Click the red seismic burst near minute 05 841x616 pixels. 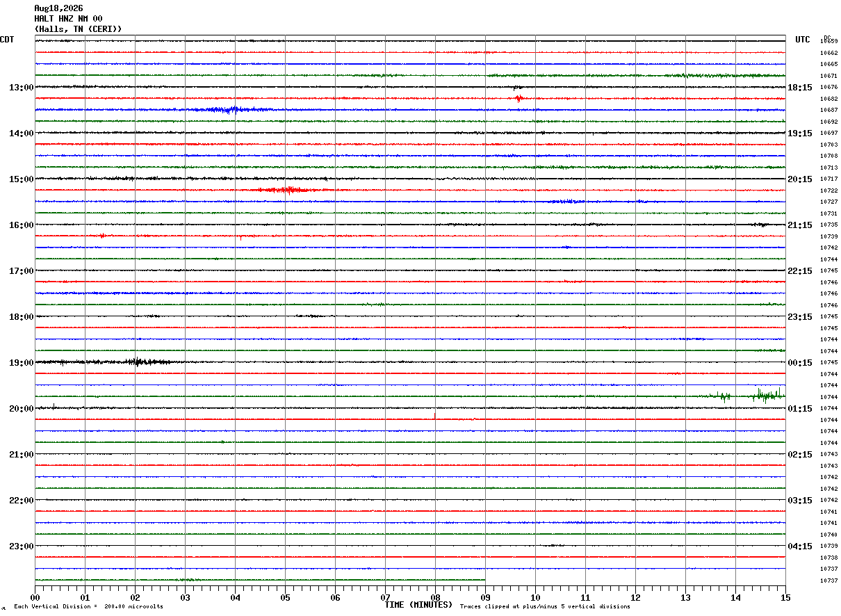pyautogui.click(x=288, y=190)
